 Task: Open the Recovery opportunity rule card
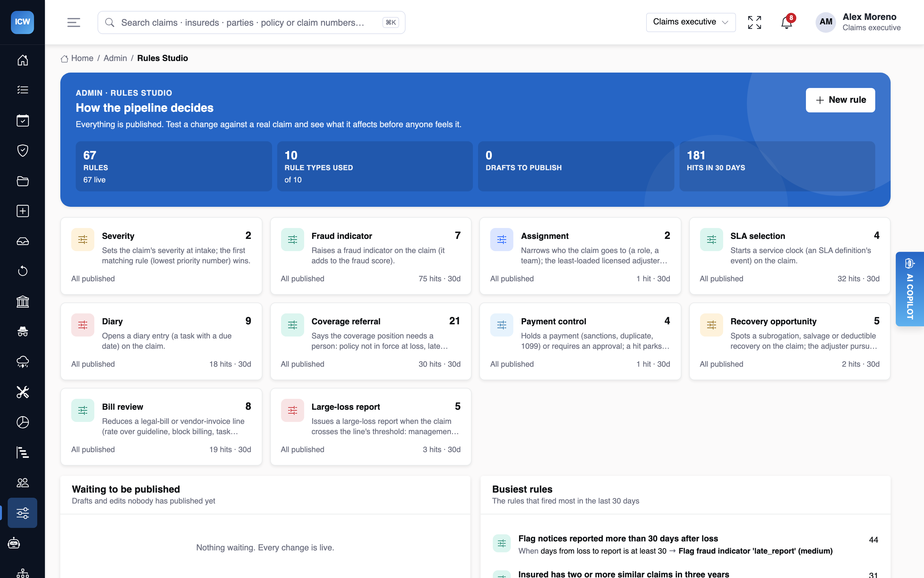[790, 341]
